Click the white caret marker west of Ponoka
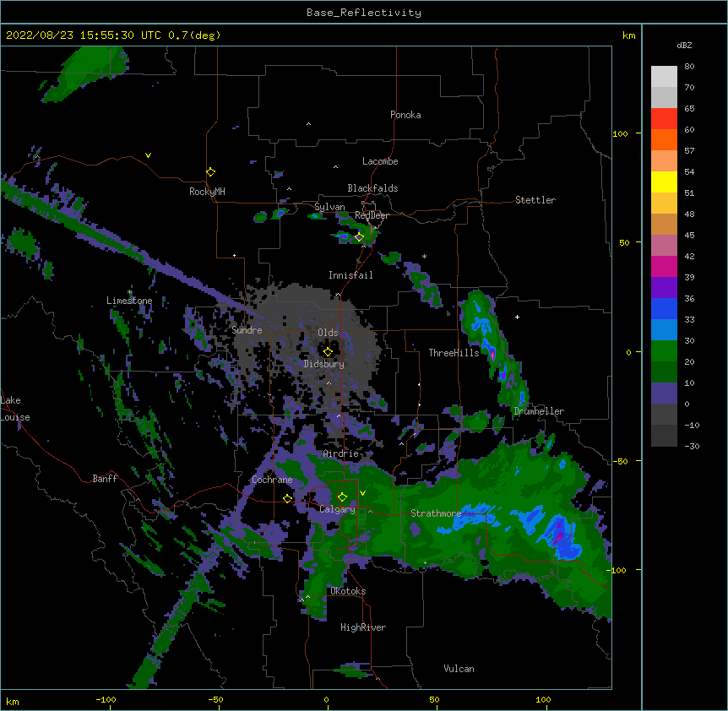This screenshot has width=728, height=711. coord(309,124)
